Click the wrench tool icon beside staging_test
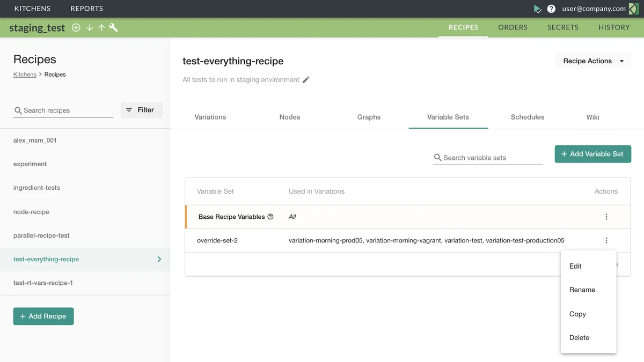Image resolution: width=644 pixels, height=362 pixels. pyautogui.click(x=113, y=27)
